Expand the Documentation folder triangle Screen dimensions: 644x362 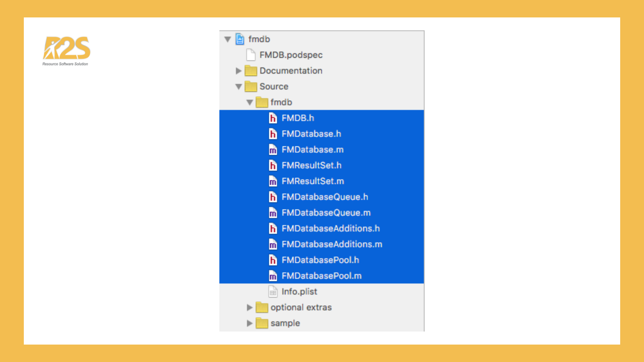coord(238,71)
